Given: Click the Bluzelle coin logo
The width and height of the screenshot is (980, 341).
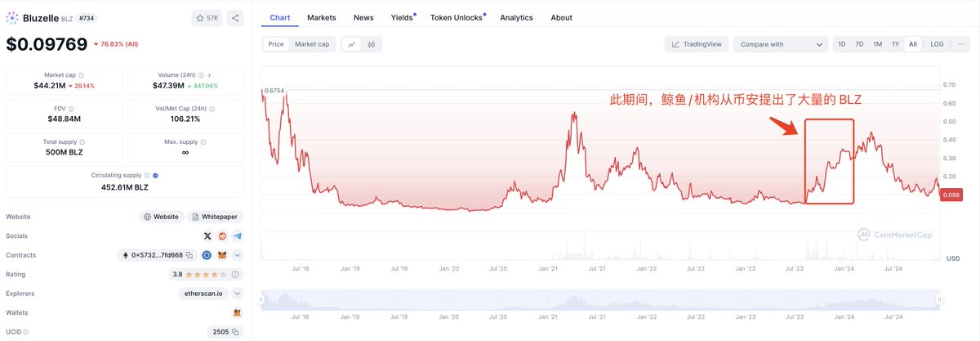Looking at the screenshot, I should 12,17.
